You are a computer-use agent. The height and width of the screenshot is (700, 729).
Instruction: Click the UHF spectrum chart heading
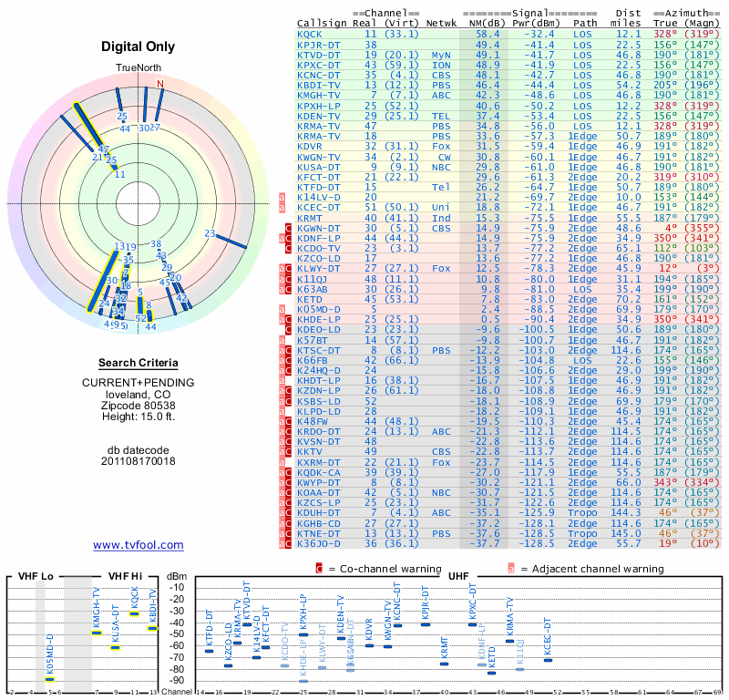pos(458,576)
